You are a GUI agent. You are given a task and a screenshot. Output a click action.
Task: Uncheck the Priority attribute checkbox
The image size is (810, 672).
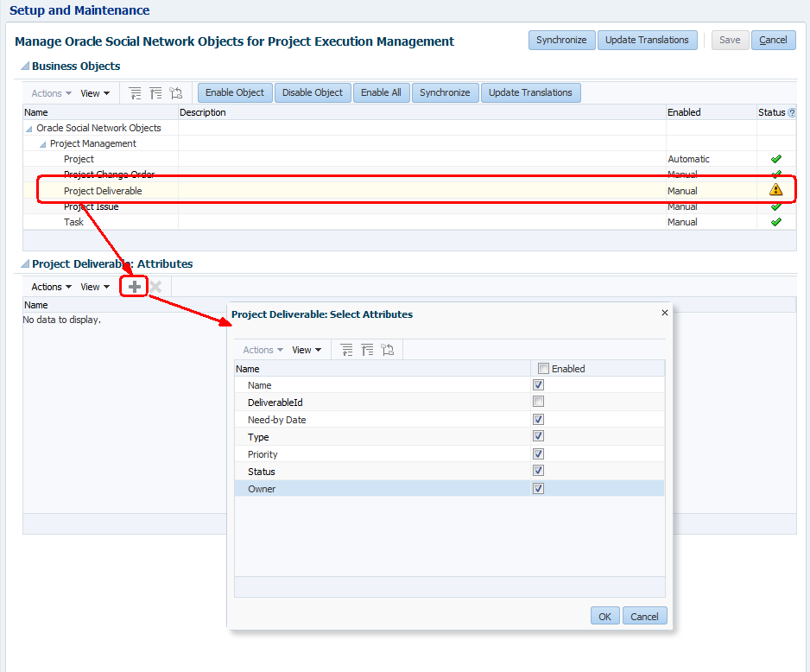pos(538,453)
